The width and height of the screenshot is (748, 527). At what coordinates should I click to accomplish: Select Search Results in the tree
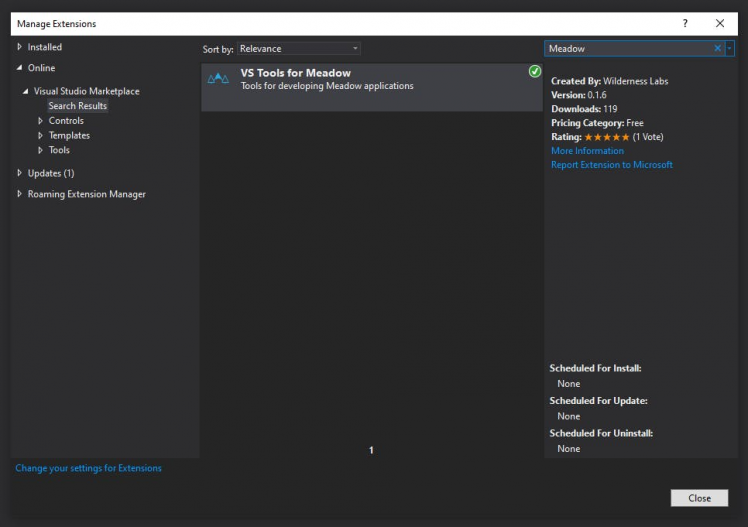[77, 106]
